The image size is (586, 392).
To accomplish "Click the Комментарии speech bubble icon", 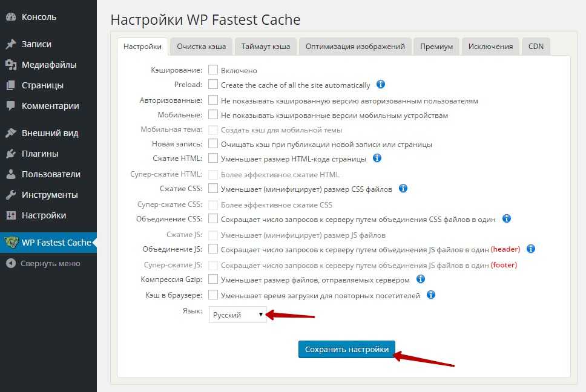I will pyautogui.click(x=12, y=106).
